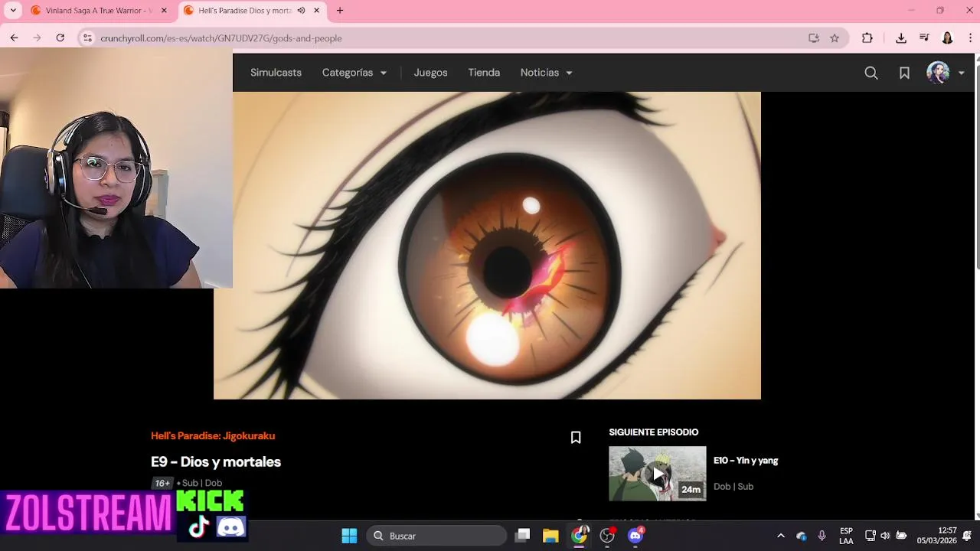Image resolution: width=980 pixels, height=551 pixels.
Task: Switch the ESP LAA input language
Action: tap(846, 536)
